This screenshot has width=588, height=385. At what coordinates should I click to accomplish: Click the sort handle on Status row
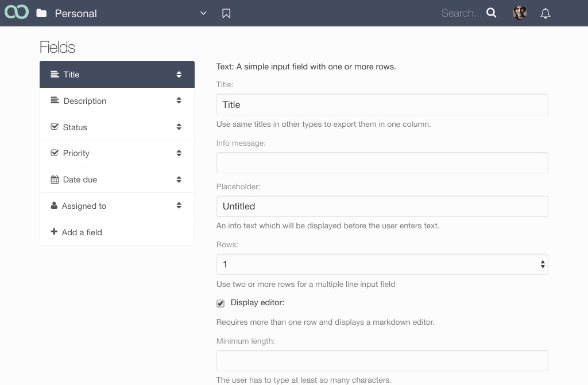pos(179,127)
